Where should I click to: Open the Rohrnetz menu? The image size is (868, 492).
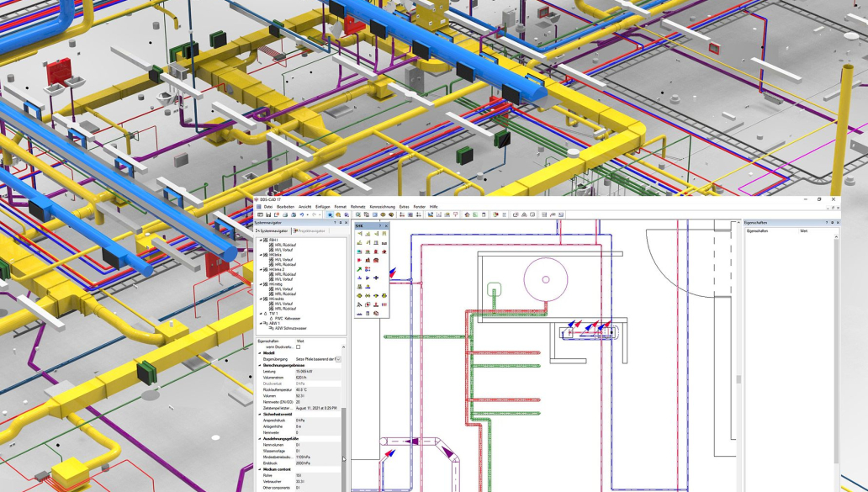tap(358, 207)
